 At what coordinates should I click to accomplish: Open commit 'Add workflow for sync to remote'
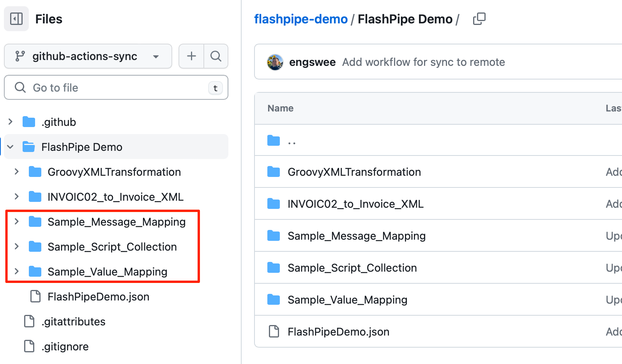(424, 62)
